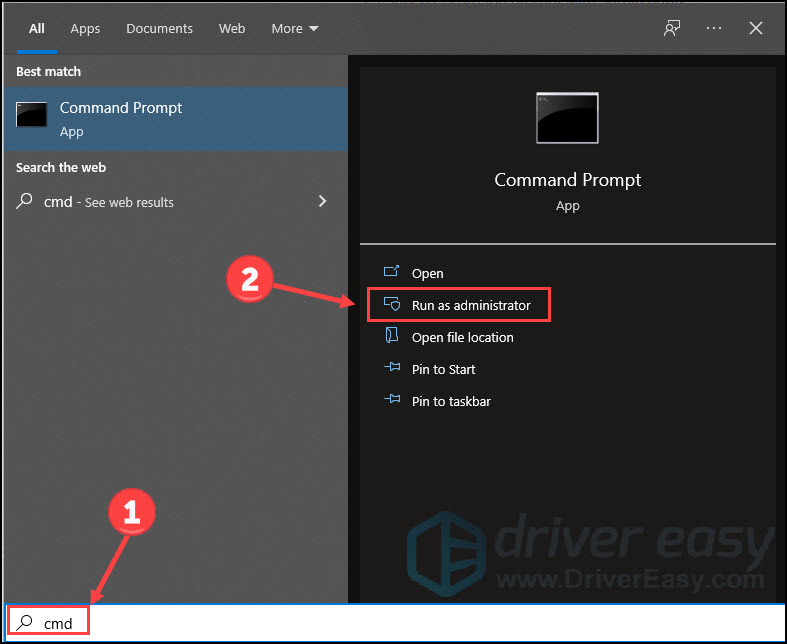The image size is (787, 644).
Task: Click the shield icon for Run as administrator
Action: click(392, 305)
